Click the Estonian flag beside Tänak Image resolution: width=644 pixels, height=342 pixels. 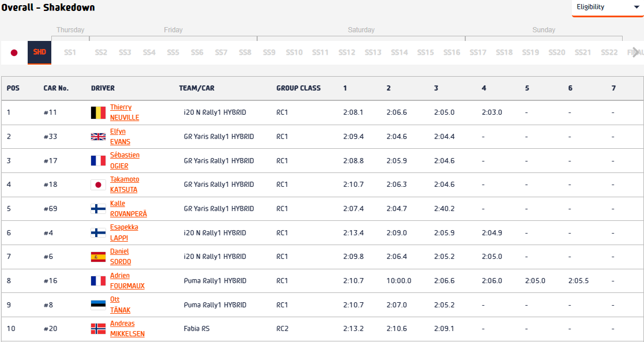[x=98, y=305]
